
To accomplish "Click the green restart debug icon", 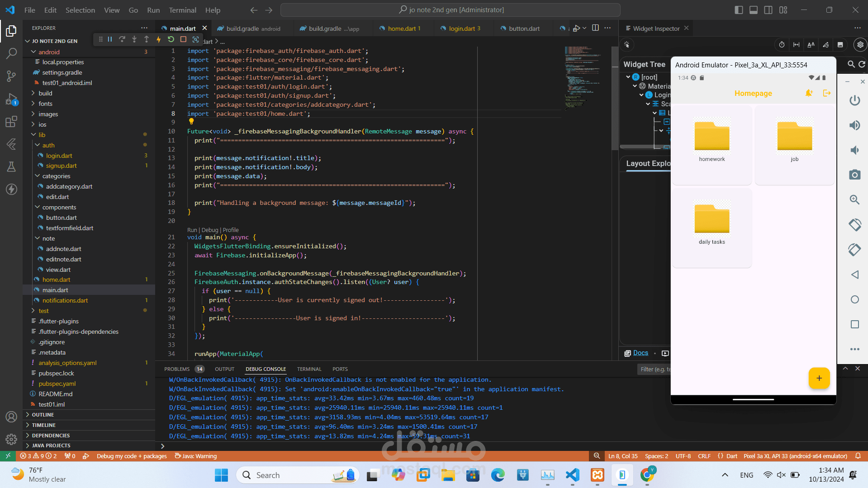I will click(171, 39).
